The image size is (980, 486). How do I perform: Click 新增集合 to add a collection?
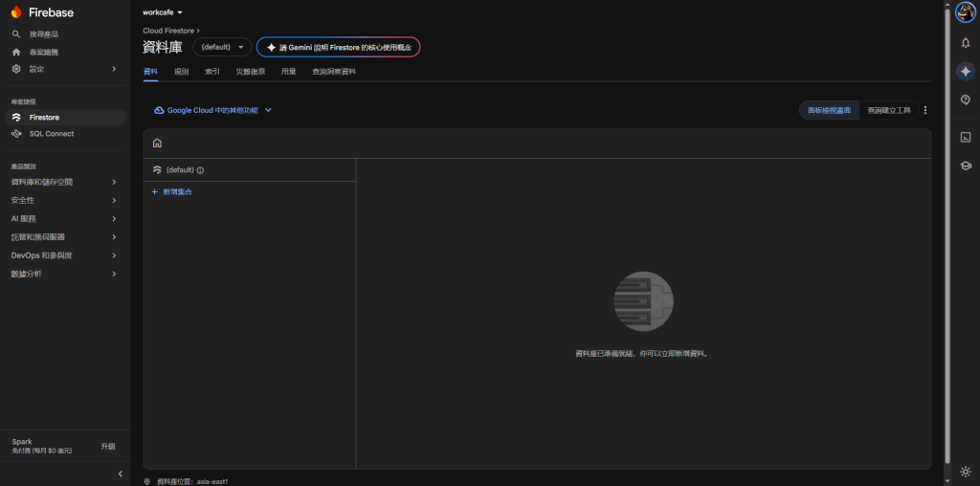click(x=172, y=191)
